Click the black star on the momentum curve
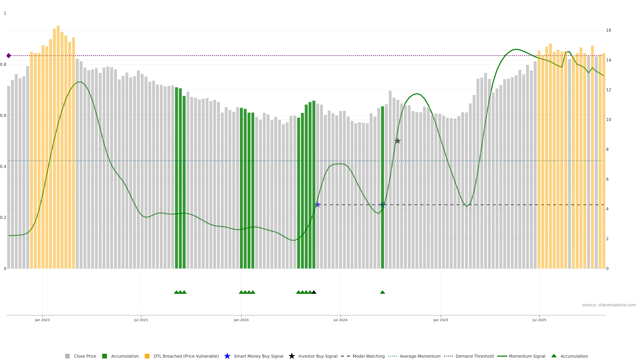The height and width of the screenshot is (362, 644). coord(397,141)
